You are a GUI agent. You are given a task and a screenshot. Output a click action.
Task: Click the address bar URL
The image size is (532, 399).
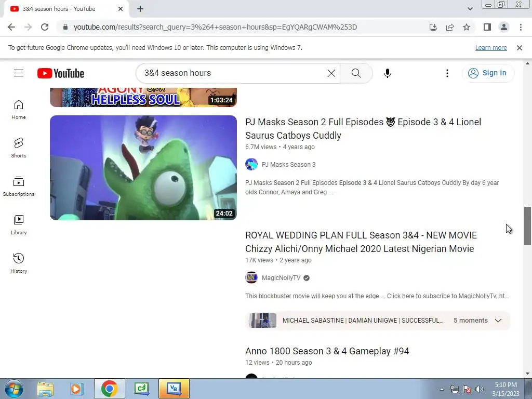[215, 27]
